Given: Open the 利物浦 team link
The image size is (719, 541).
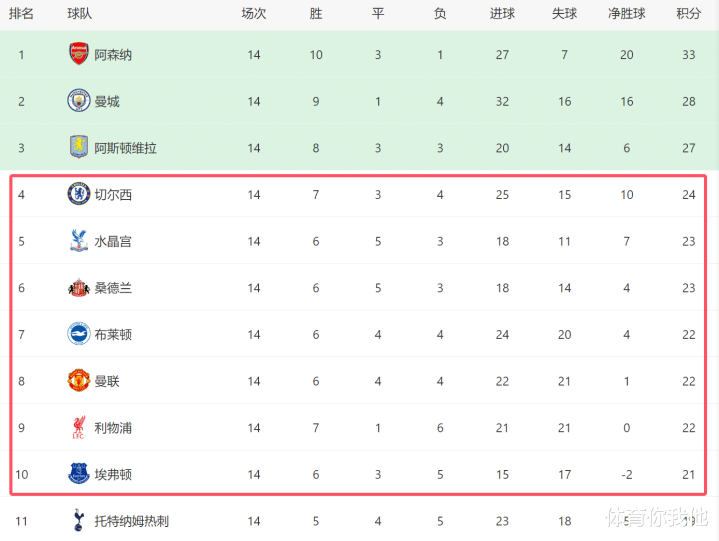Looking at the screenshot, I should tap(113, 428).
